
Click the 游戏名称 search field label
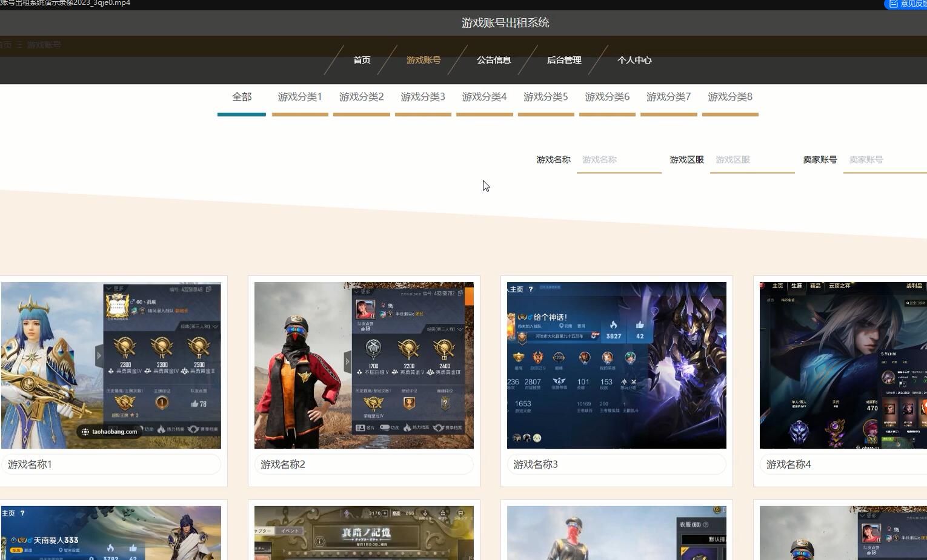tap(554, 160)
